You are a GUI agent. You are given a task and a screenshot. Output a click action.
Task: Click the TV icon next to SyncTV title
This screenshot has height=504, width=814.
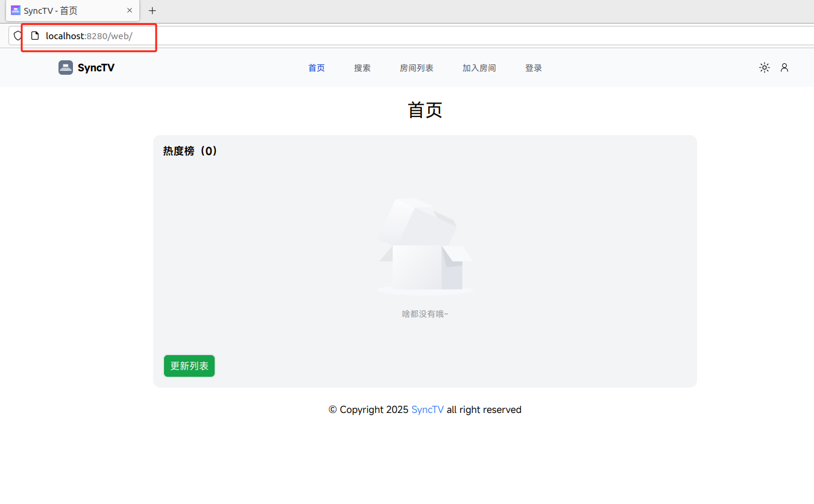[65, 68]
